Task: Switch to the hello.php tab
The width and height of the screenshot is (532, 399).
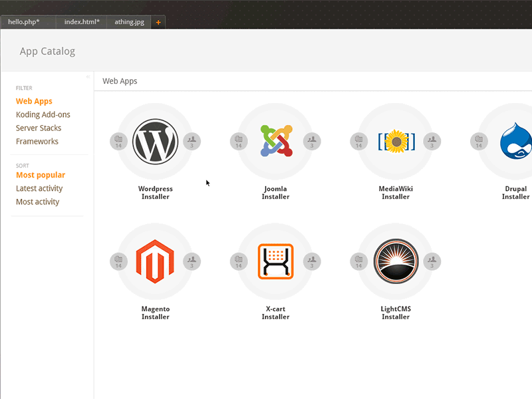Action: coord(24,21)
